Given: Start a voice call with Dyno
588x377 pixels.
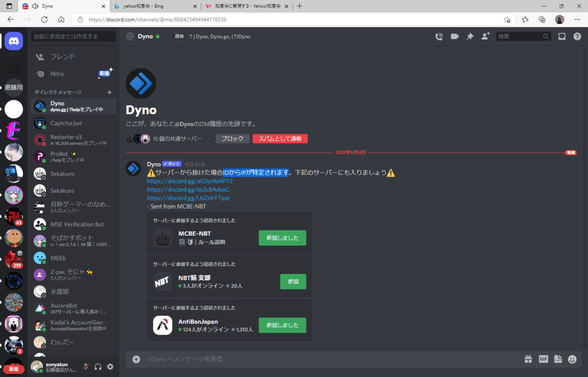Looking at the screenshot, I should coord(438,37).
